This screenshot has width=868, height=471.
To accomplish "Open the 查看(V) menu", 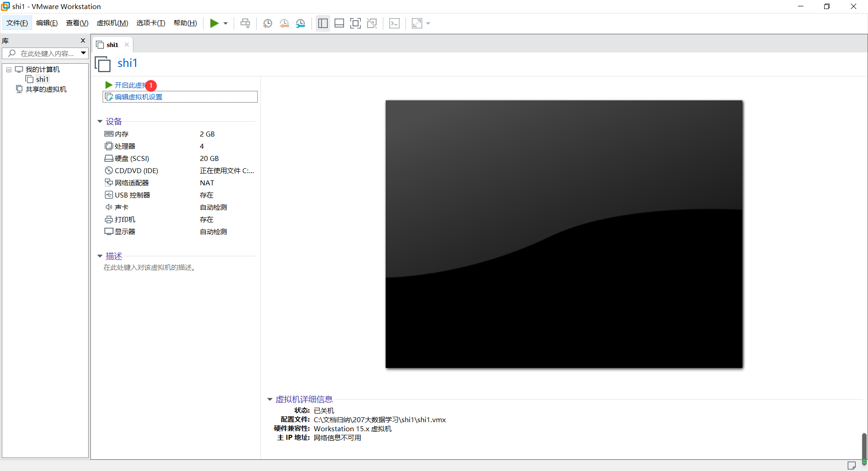I will click(x=77, y=23).
